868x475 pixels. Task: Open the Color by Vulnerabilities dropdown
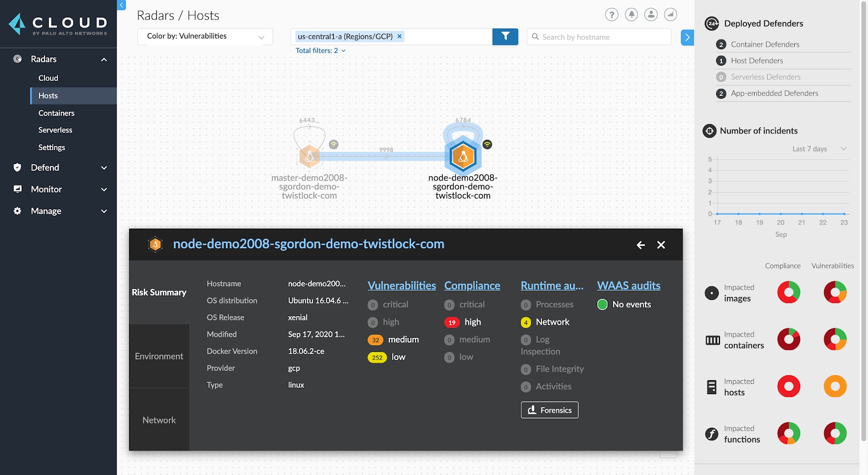click(x=205, y=36)
